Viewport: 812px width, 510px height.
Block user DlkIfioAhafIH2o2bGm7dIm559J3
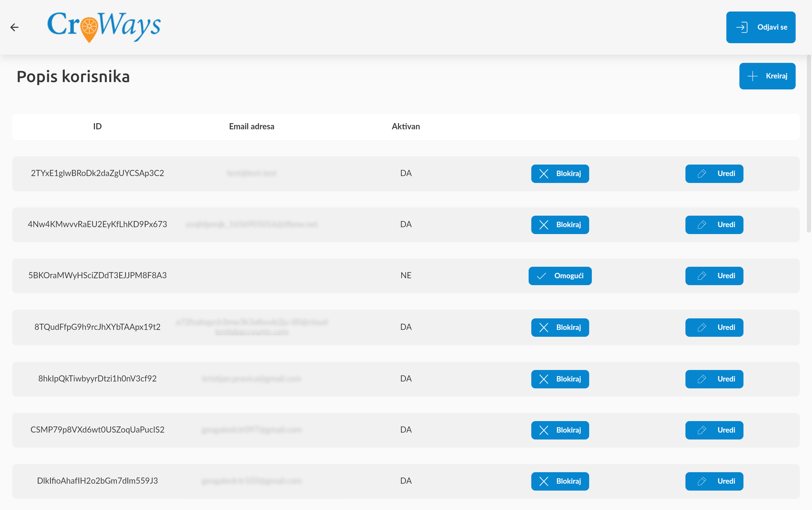pyautogui.click(x=560, y=481)
